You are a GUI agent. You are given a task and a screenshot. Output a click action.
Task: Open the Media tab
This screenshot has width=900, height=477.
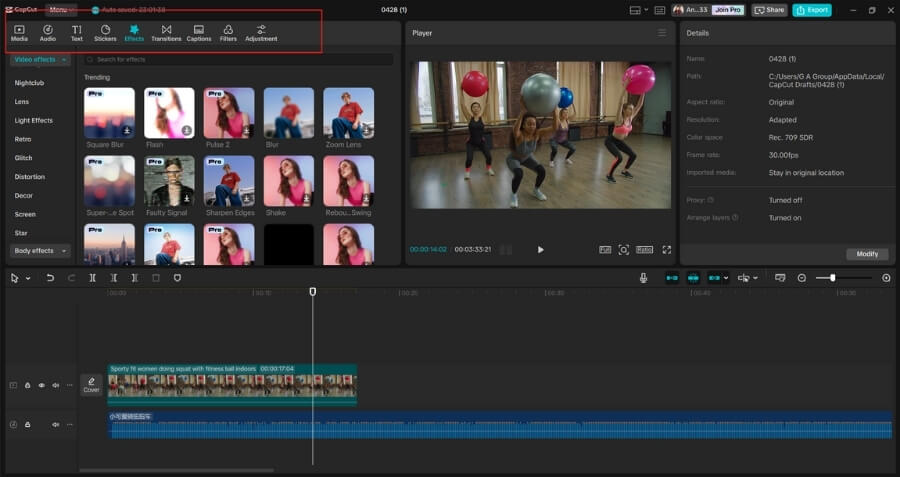point(19,33)
